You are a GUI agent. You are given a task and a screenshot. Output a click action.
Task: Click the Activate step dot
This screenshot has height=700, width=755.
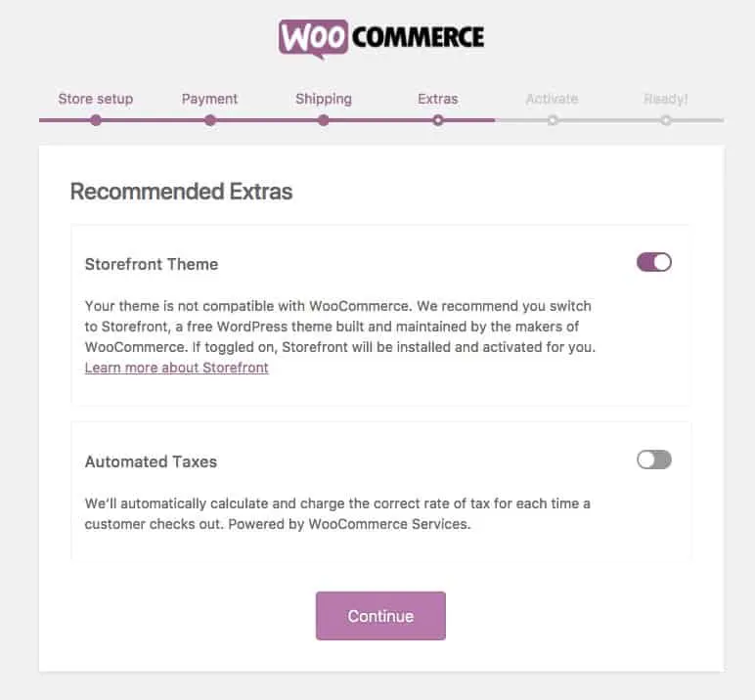[x=553, y=120]
